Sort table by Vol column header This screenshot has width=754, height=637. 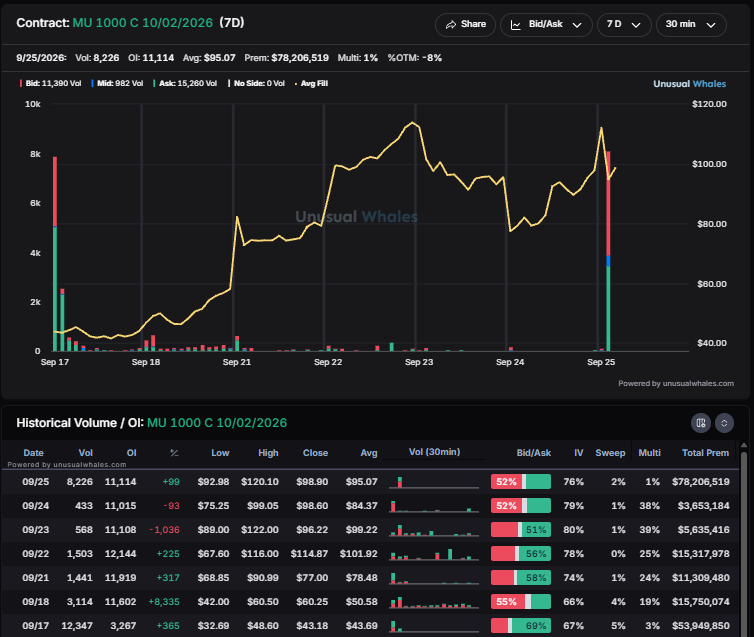coord(86,452)
